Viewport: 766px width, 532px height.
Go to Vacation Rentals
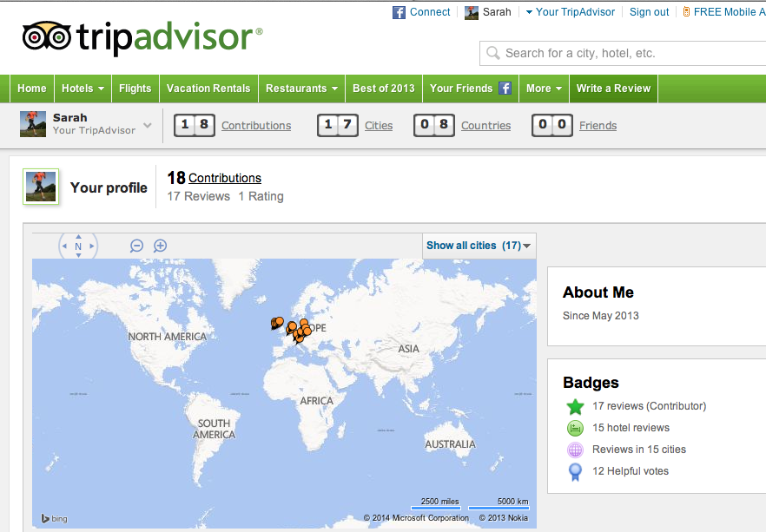[208, 89]
